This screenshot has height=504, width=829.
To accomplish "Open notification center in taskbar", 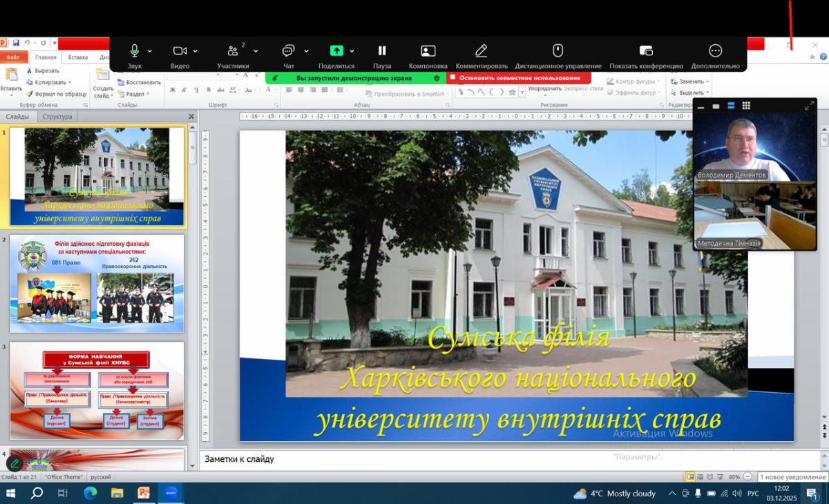I will tap(813, 493).
